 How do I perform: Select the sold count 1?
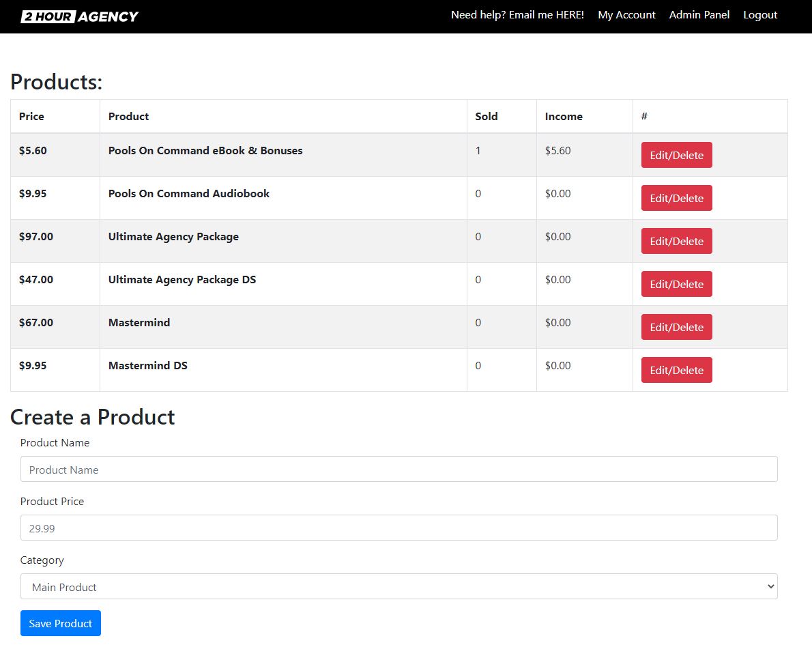click(478, 151)
